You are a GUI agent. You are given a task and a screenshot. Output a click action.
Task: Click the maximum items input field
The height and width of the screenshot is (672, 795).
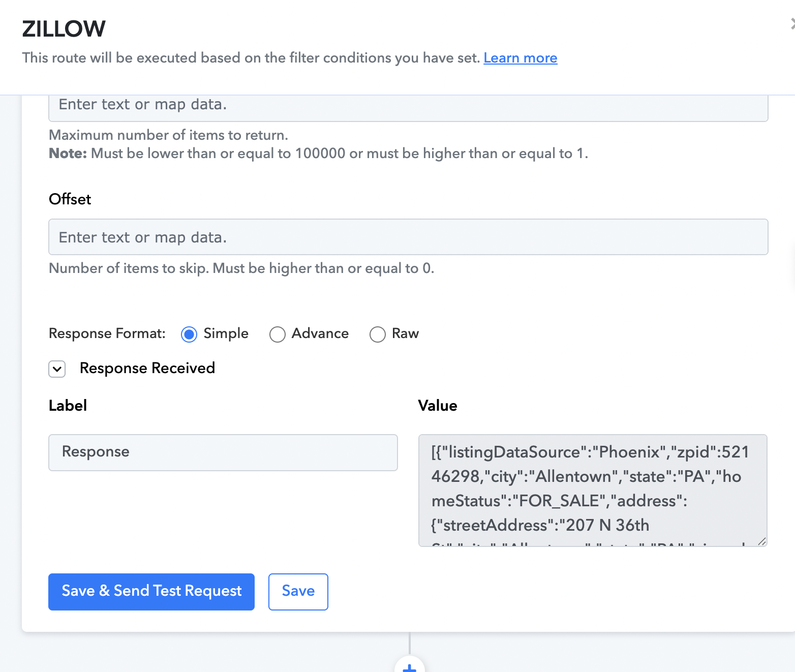coord(408,106)
